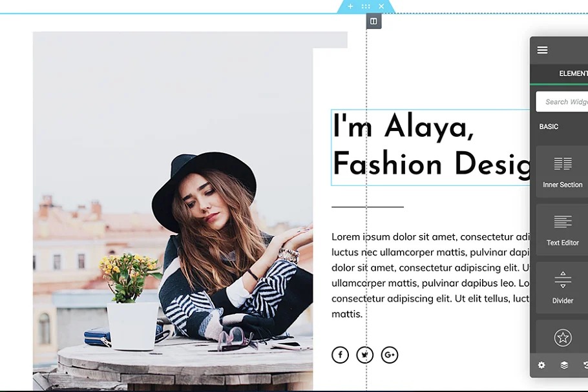This screenshot has height=392, width=588.
Task: Collapse the Basic widgets category
Action: (x=549, y=127)
